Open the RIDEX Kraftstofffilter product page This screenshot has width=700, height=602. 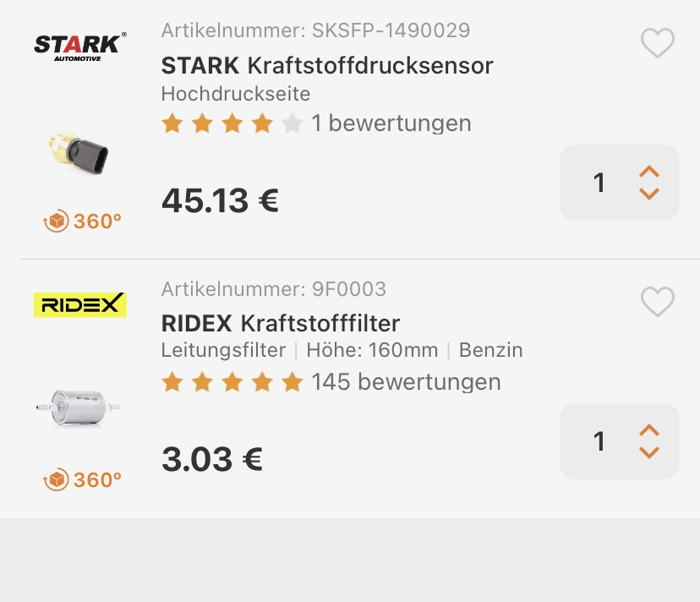coord(282,323)
